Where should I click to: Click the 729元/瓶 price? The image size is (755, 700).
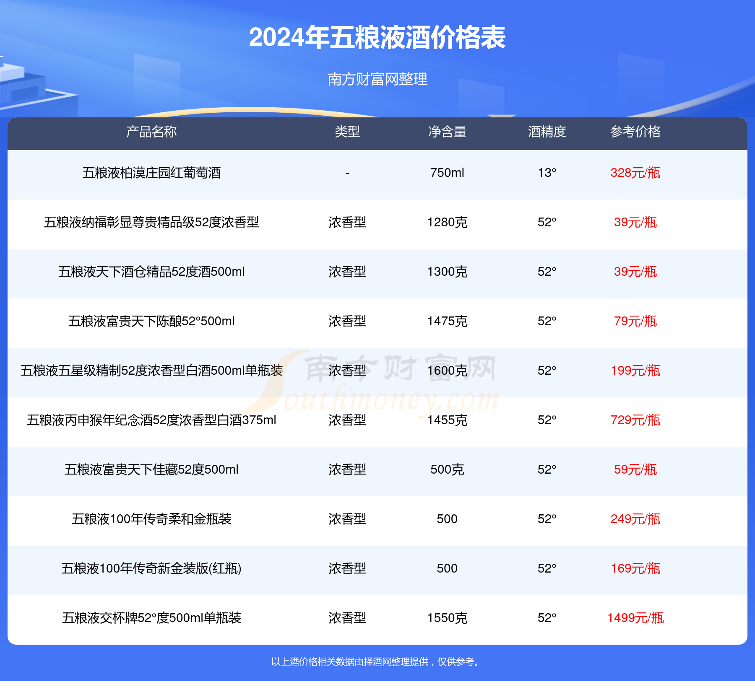635,420
